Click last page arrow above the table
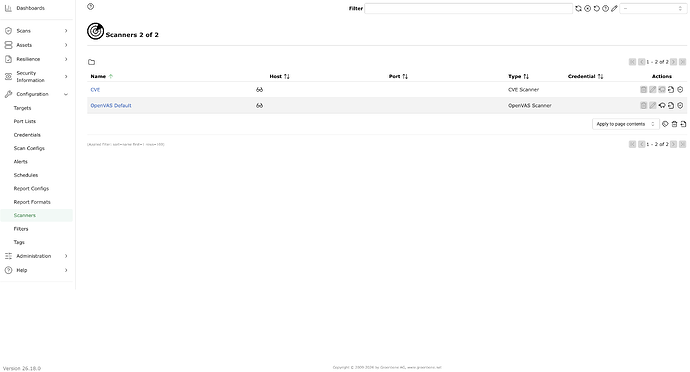690x372 pixels. pos(683,62)
